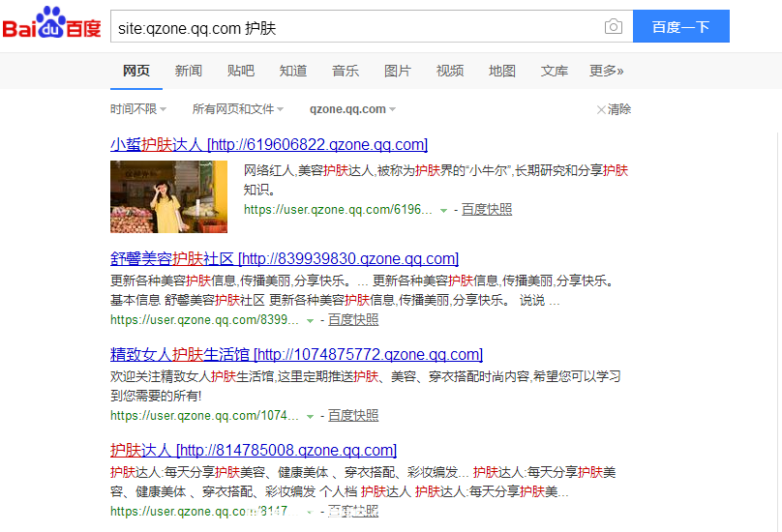Switch to the 文库 tab
This screenshot has width=782, height=532.
click(555, 71)
